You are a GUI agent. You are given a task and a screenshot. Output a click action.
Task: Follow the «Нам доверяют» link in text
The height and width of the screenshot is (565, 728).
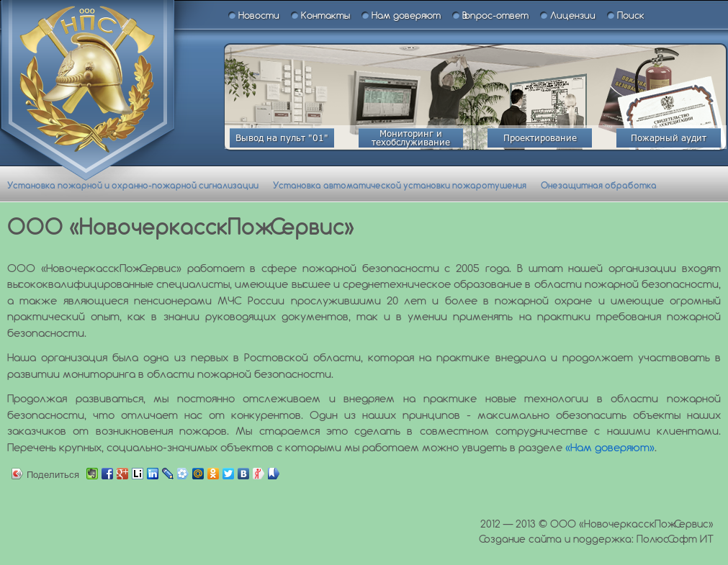pyautogui.click(x=610, y=448)
